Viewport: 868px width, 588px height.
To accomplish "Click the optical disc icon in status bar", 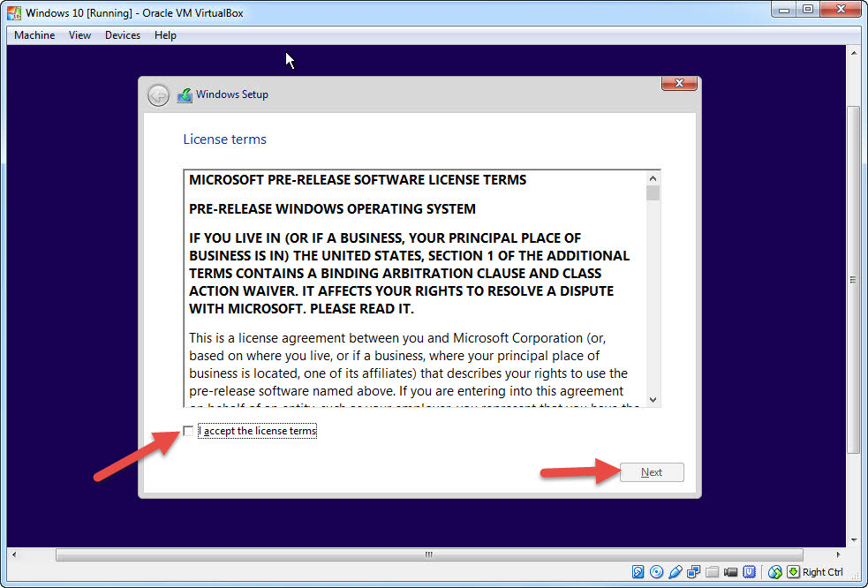I will pos(657,571).
